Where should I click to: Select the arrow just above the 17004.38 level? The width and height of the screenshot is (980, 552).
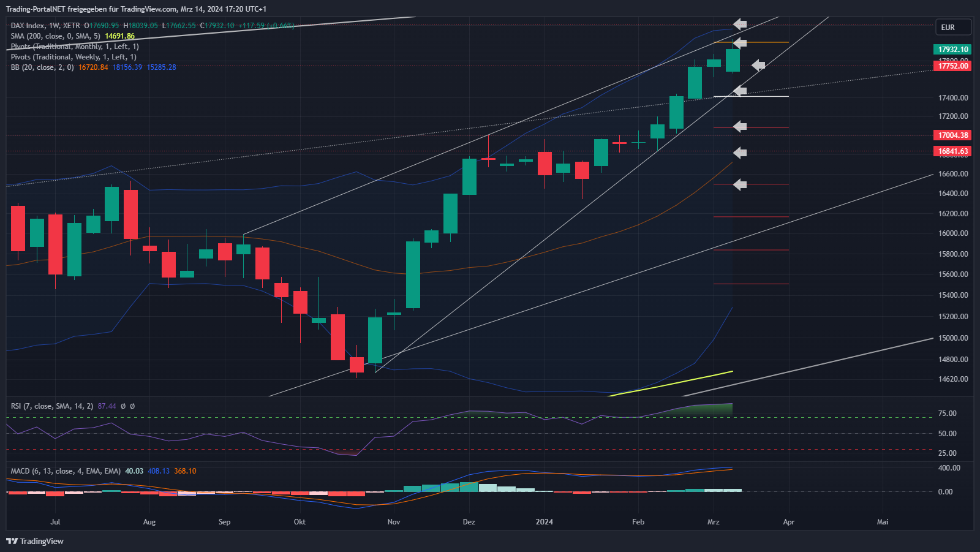[740, 127]
